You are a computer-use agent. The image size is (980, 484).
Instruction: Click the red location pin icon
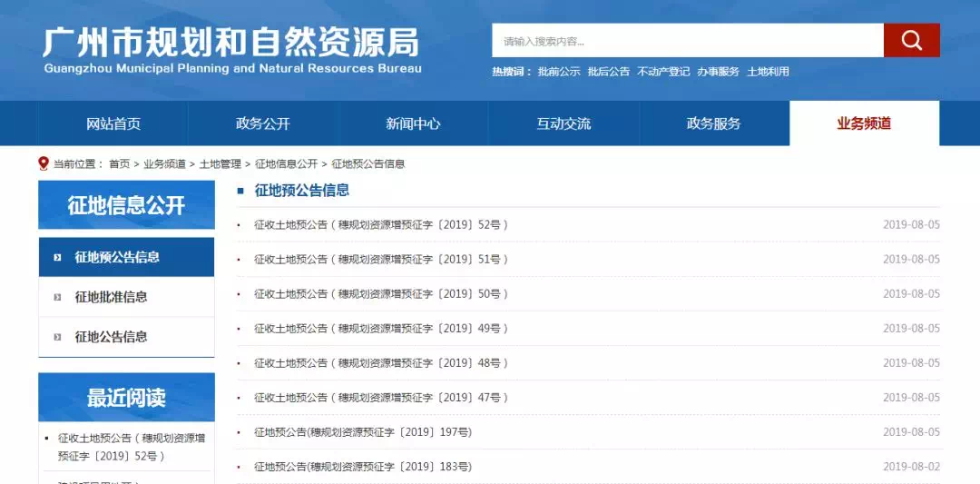44,163
